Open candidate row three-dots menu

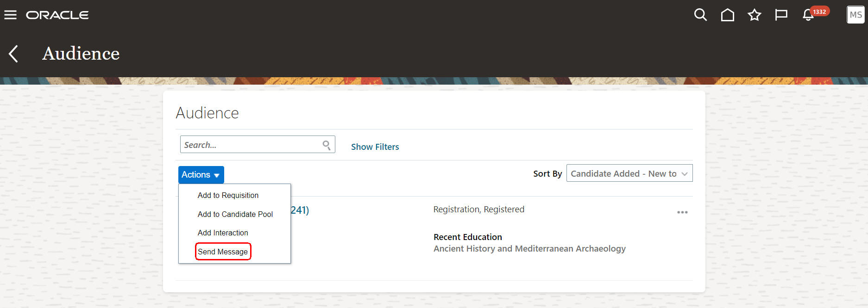coord(682,212)
